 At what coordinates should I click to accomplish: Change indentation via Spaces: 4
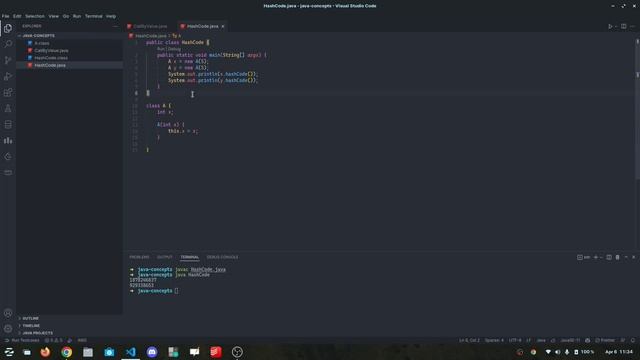click(x=494, y=340)
